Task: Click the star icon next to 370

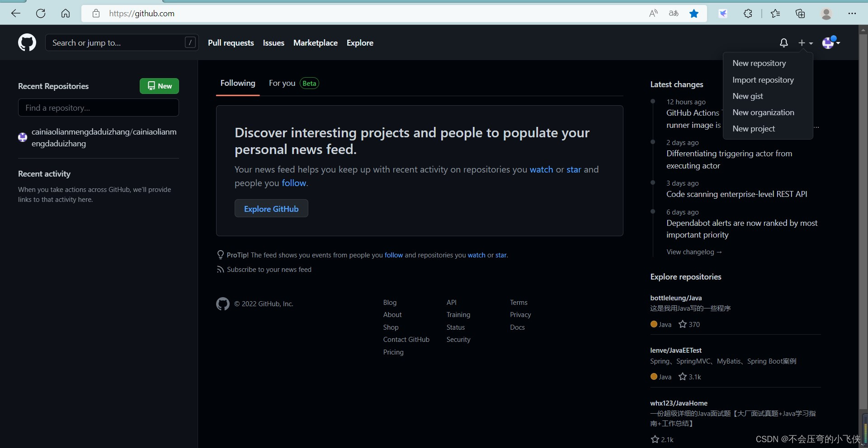Action: (x=683, y=324)
